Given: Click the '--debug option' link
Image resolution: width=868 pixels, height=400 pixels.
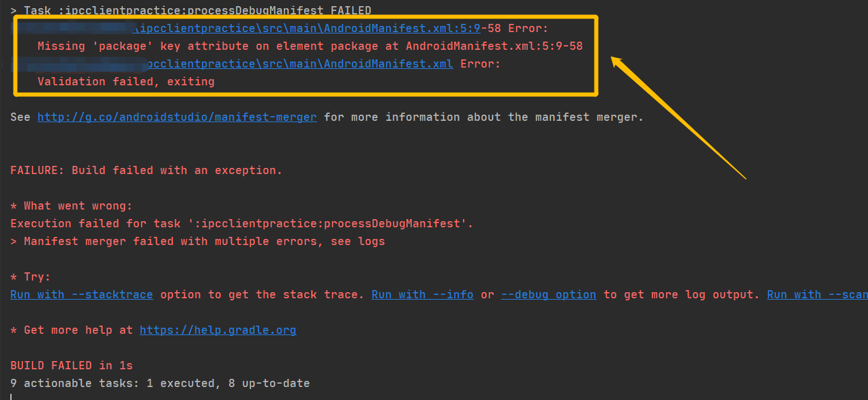Looking at the screenshot, I should pyautogui.click(x=549, y=295).
